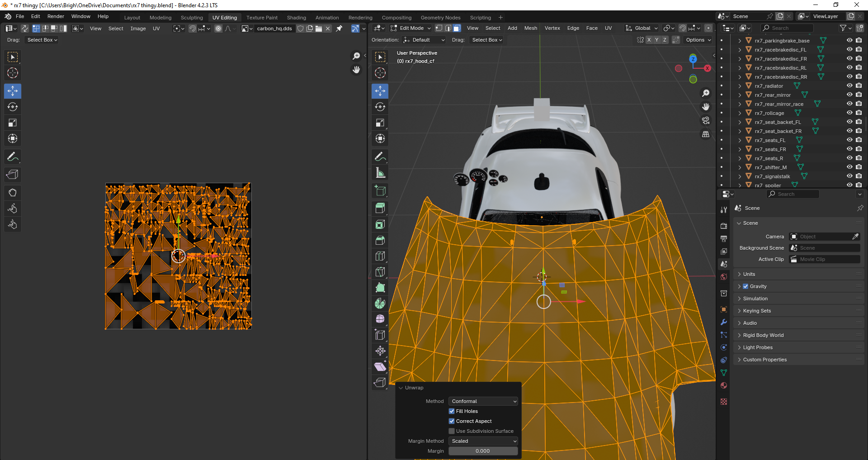Select the Rotate tool in UV editor
868x460 pixels.
pos(13,107)
